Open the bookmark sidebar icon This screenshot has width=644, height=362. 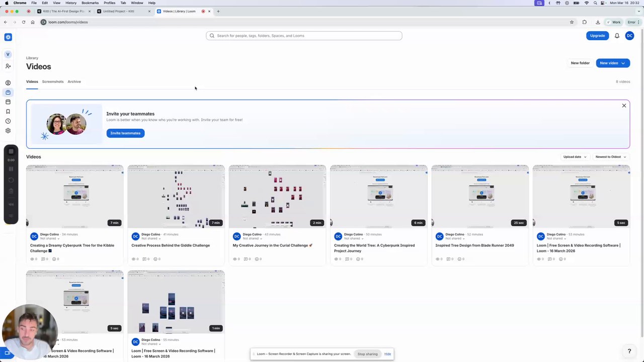tap(8, 112)
